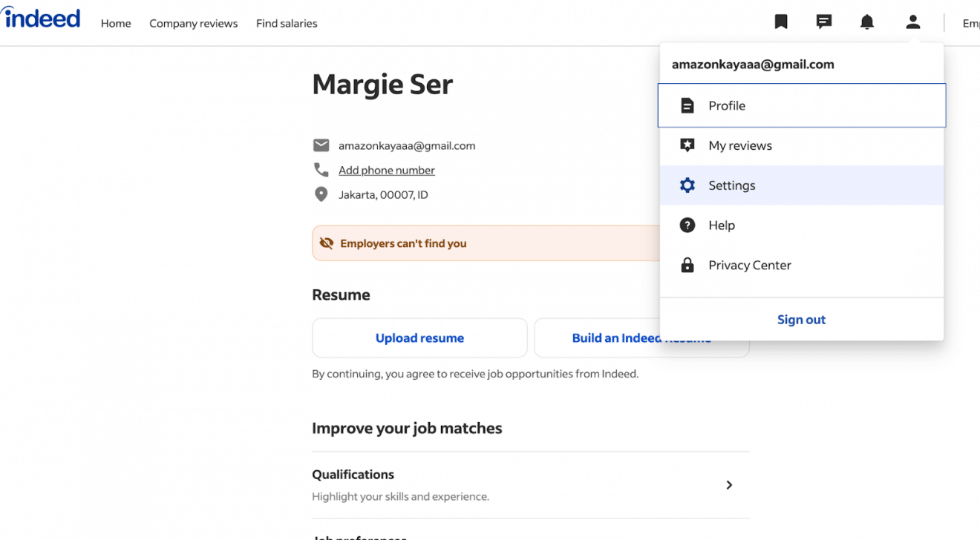Sign out of the account
The image size is (980, 540).
coord(801,319)
